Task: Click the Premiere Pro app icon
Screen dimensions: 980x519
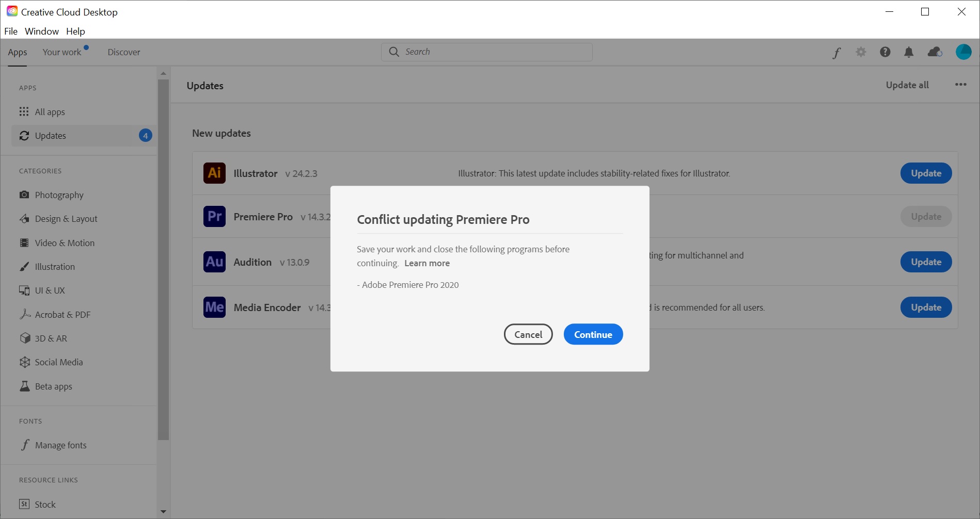Action: coord(214,216)
